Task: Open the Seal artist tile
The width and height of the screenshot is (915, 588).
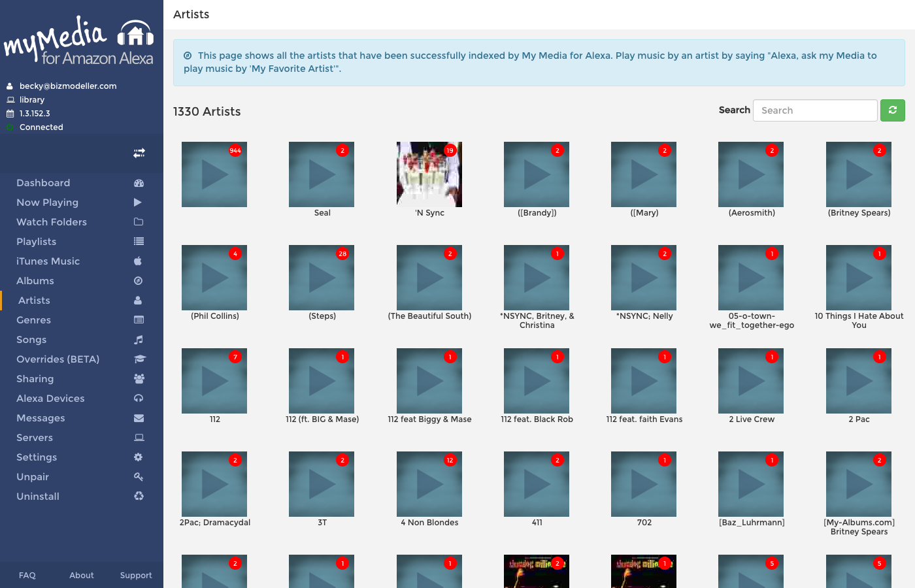Action: 322,180
